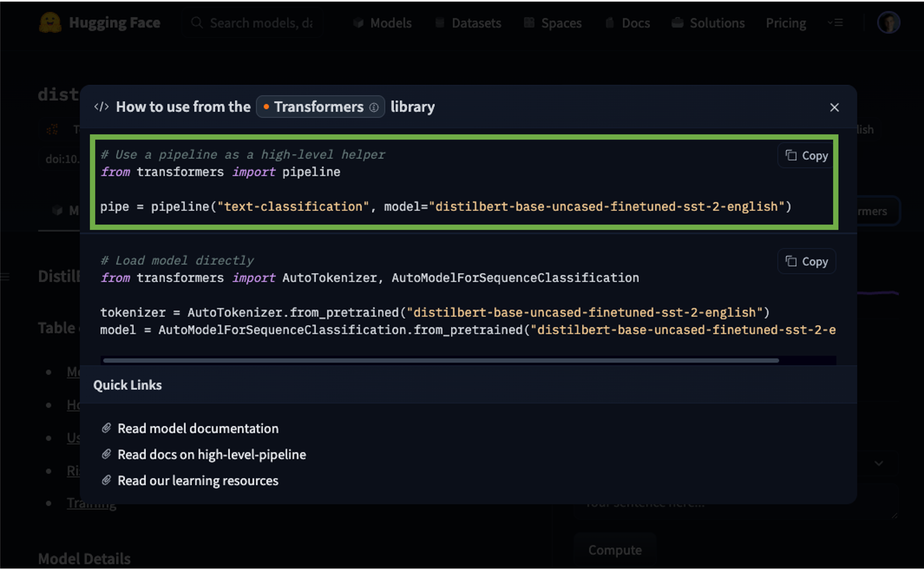Open the Models nav item
This screenshot has height=570, width=924.
[x=383, y=23]
